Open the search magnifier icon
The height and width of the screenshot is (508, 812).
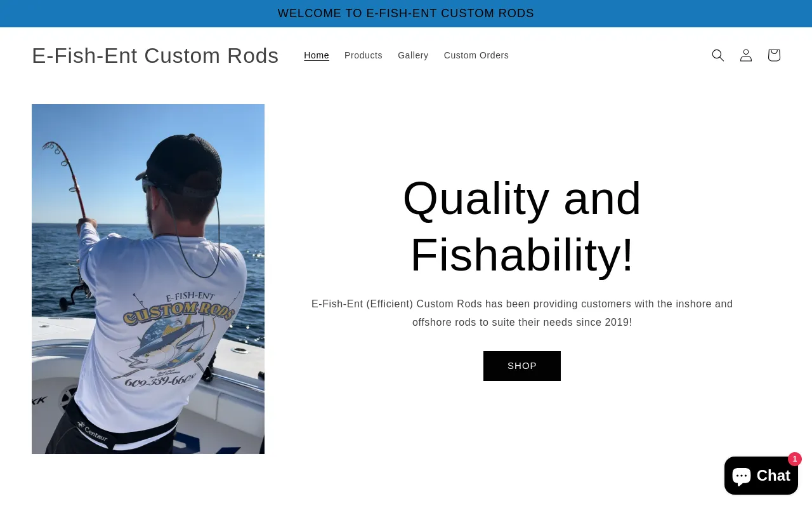point(718,55)
